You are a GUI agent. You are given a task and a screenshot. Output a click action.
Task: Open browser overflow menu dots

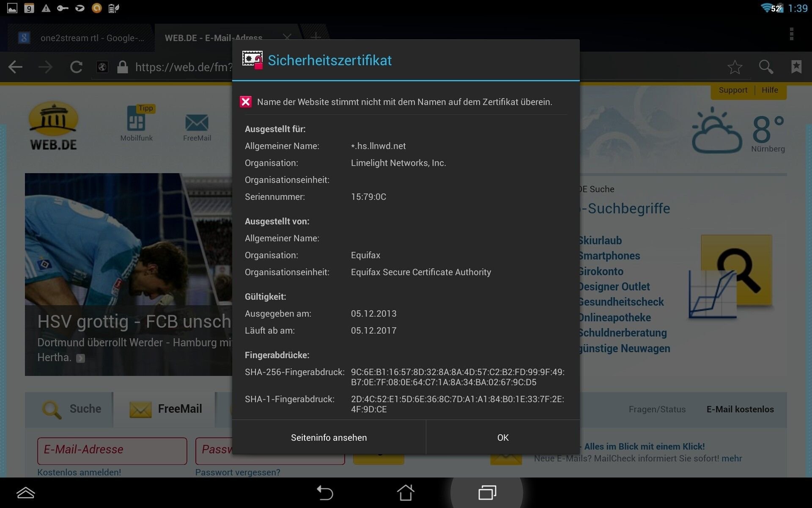pyautogui.click(x=791, y=34)
